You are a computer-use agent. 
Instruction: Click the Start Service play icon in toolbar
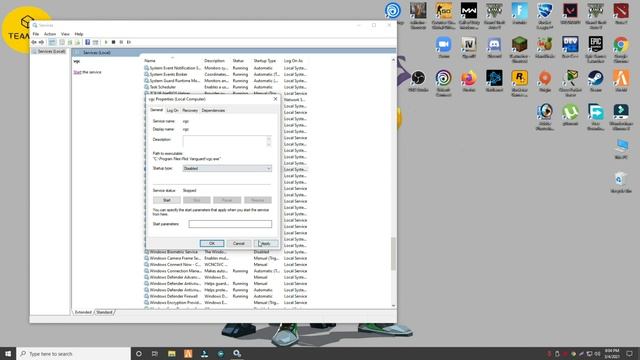[x=106, y=42]
